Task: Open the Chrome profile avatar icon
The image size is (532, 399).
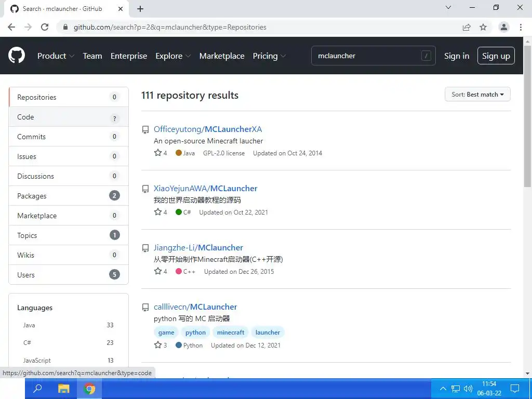Action: pyautogui.click(x=504, y=27)
